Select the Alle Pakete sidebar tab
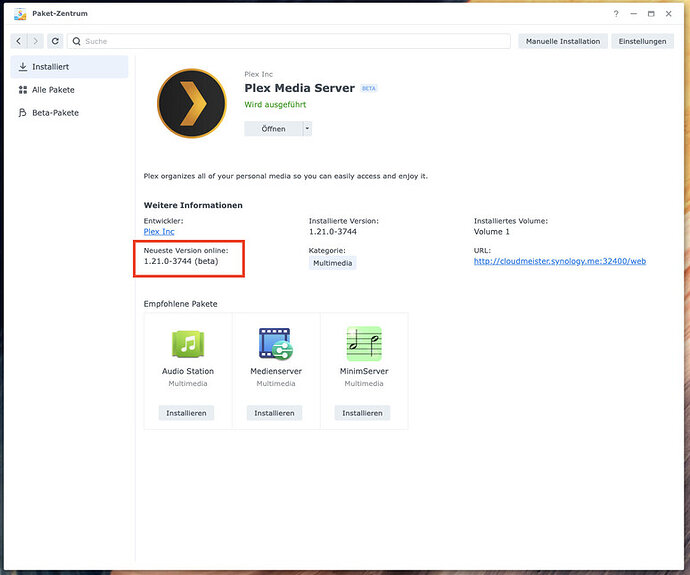 pyautogui.click(x=69, y=90)
